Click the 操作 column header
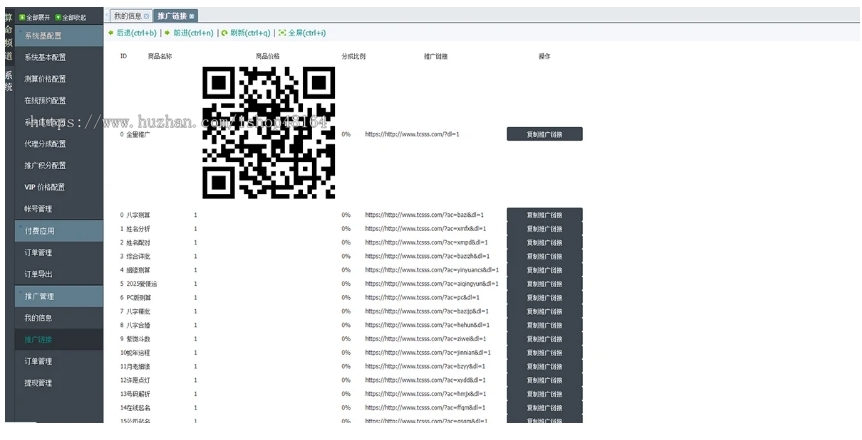 coord(544,56)
